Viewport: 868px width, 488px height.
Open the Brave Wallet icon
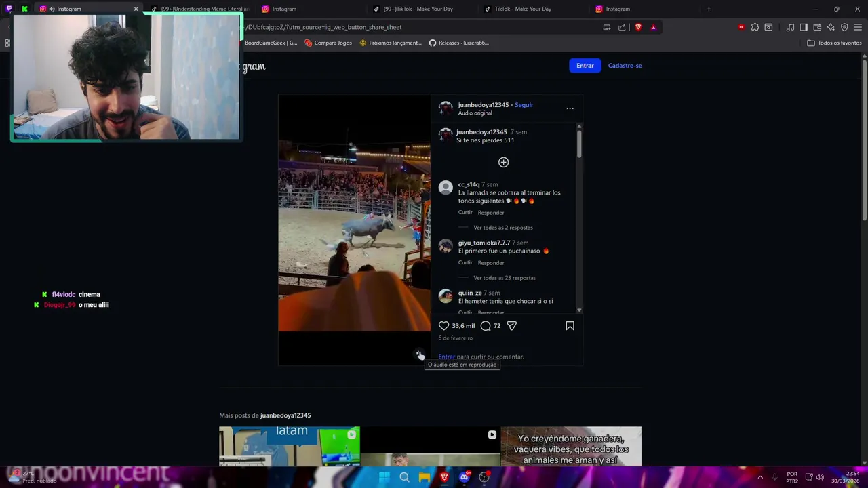817,27
